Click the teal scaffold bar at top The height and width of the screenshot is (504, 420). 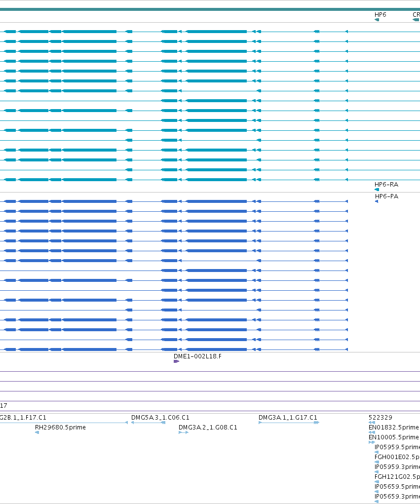pos(210,9)
